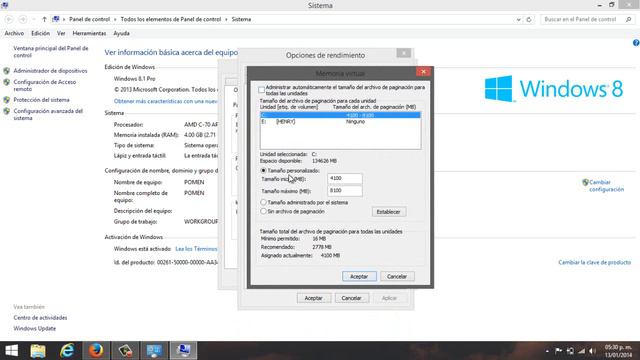Open the Archivo menu

[x=14, y=33]
